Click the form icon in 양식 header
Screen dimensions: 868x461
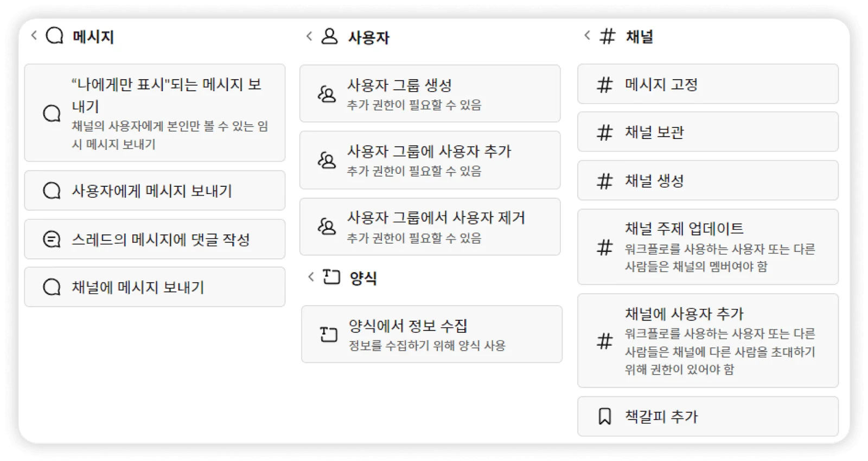[331, 277]
